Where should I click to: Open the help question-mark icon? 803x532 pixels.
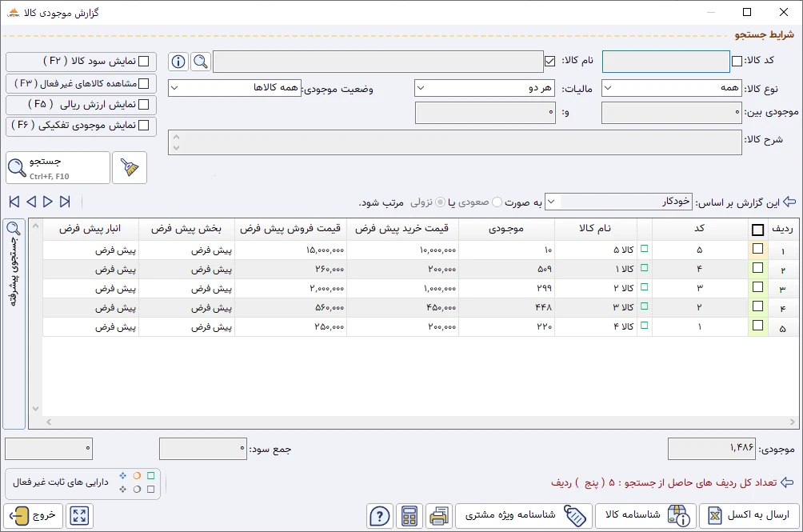(379, 516)
